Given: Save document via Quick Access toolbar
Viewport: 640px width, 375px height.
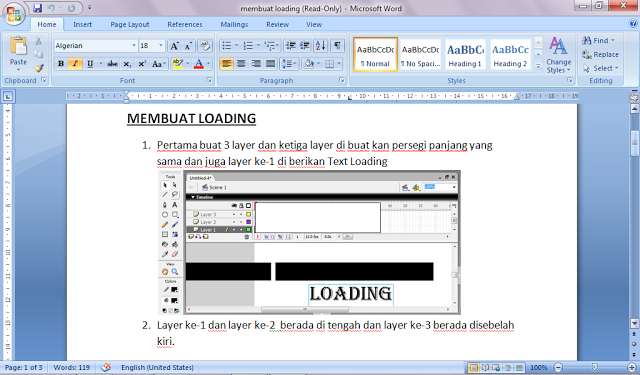Looking at the screenshot, I should click(38, 8).
